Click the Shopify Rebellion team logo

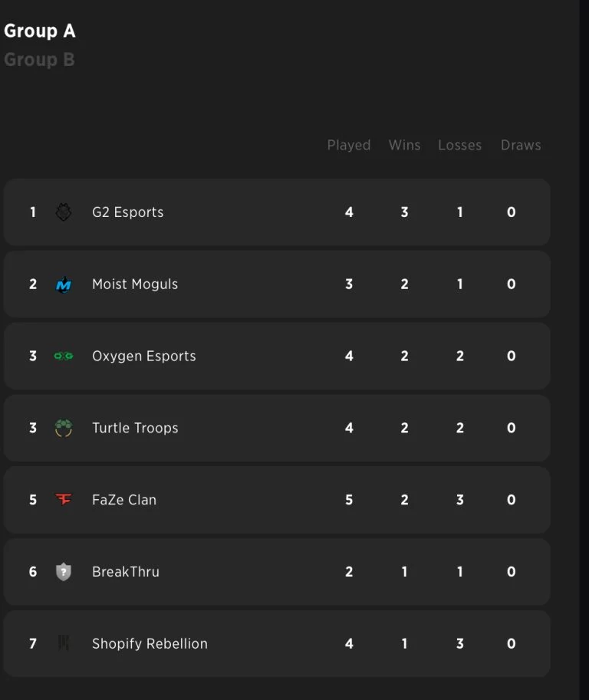tap(64, 644)
